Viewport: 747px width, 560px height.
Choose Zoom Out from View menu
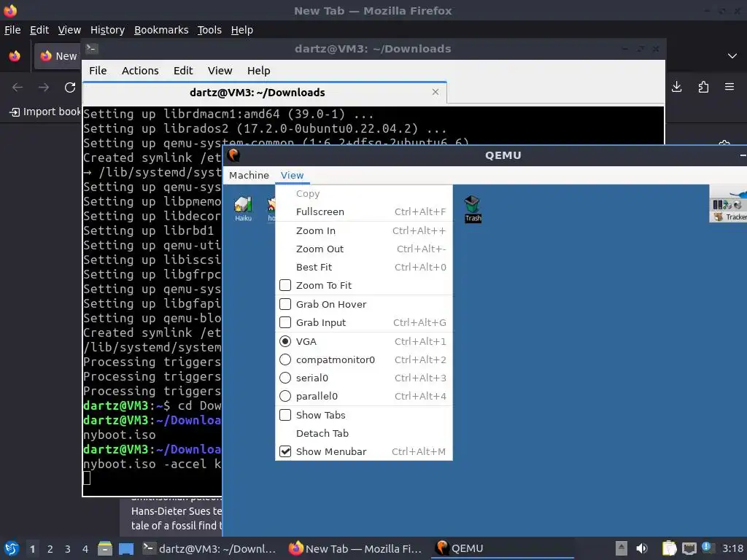coord(363,249)
